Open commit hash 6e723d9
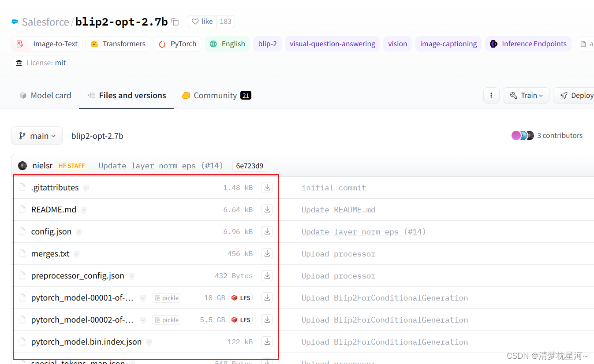 (x=250, y=166)
